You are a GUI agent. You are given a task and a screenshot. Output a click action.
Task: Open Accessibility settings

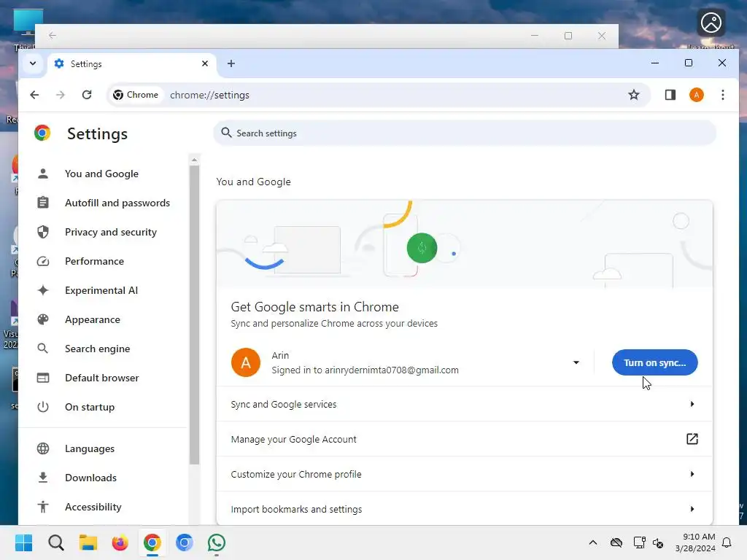(x=93, y=507)
